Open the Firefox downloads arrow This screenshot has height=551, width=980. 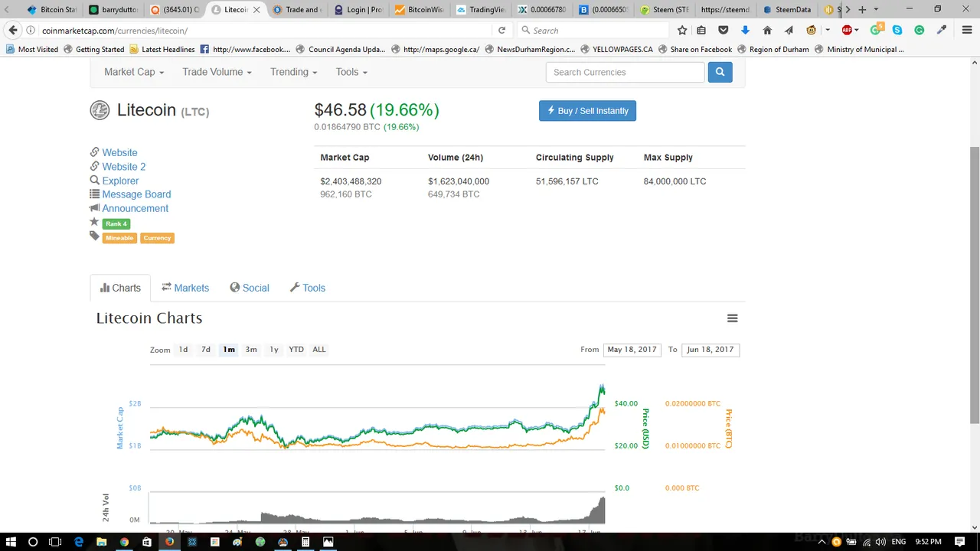(x=745, y=31)
